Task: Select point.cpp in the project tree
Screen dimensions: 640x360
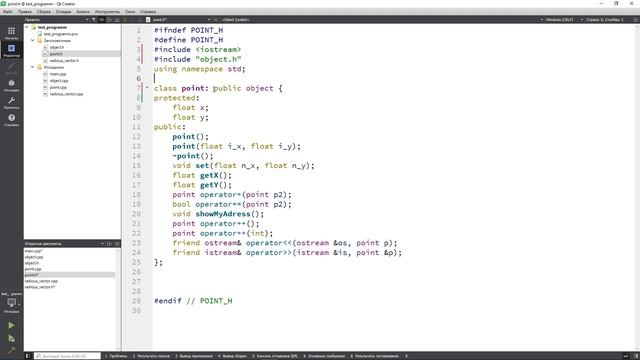Action: click(58, 87)
